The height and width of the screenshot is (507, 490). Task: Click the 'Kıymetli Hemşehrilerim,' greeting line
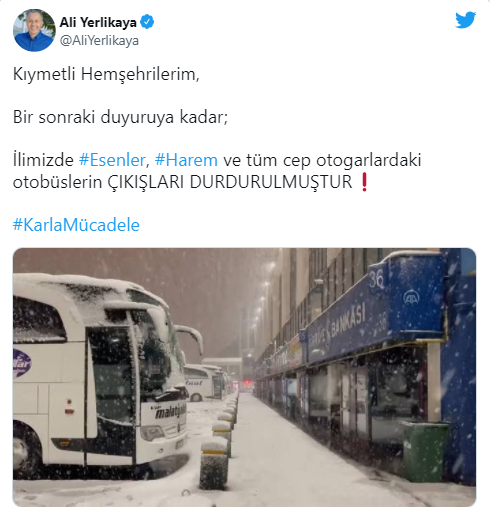106,74
